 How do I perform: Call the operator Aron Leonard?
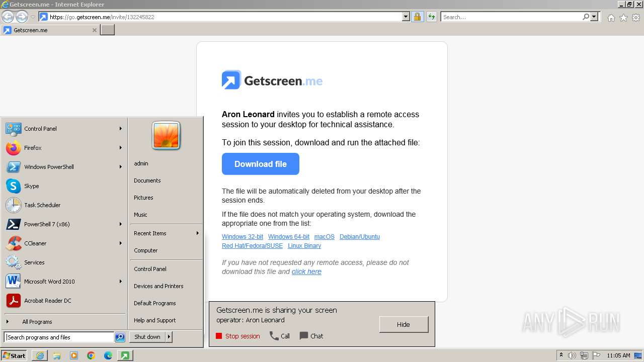[x=280, y=336]
